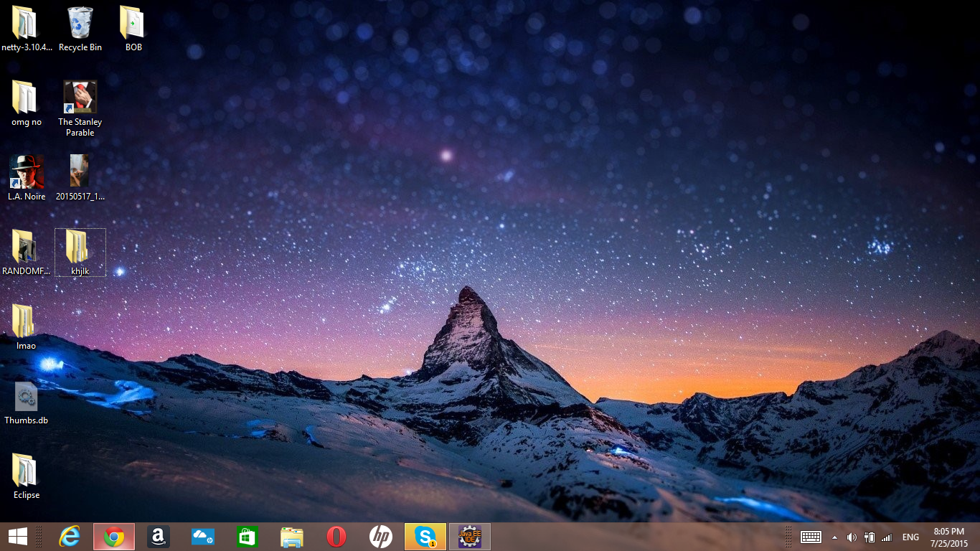
Task: Click the Windows Start button
Action: click(18, 537)
